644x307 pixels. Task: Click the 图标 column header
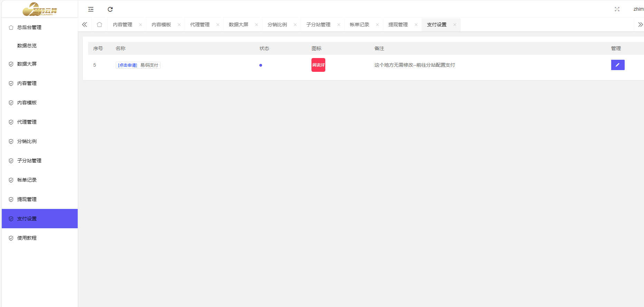coord(317,48)
